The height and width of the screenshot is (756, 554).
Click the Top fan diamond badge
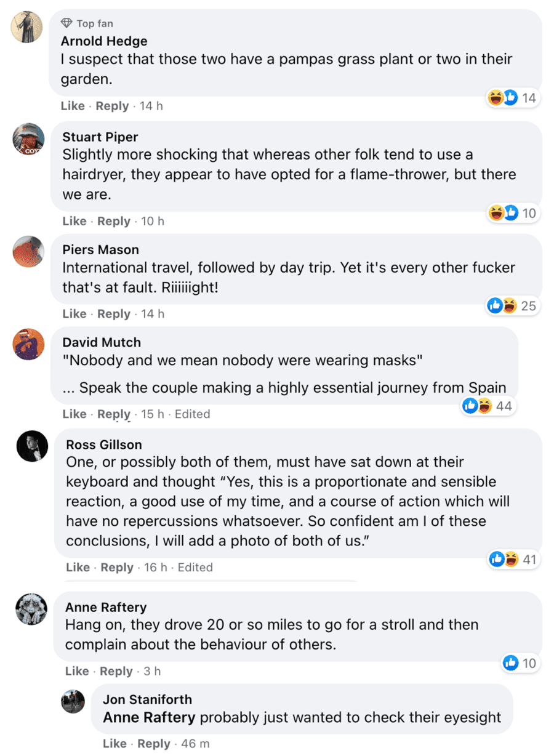pos(67,23)
